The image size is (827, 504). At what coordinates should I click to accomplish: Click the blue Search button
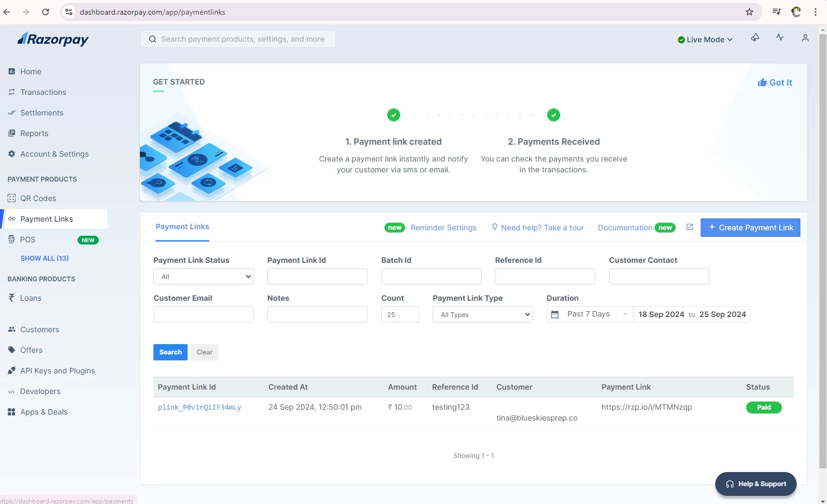170,352
